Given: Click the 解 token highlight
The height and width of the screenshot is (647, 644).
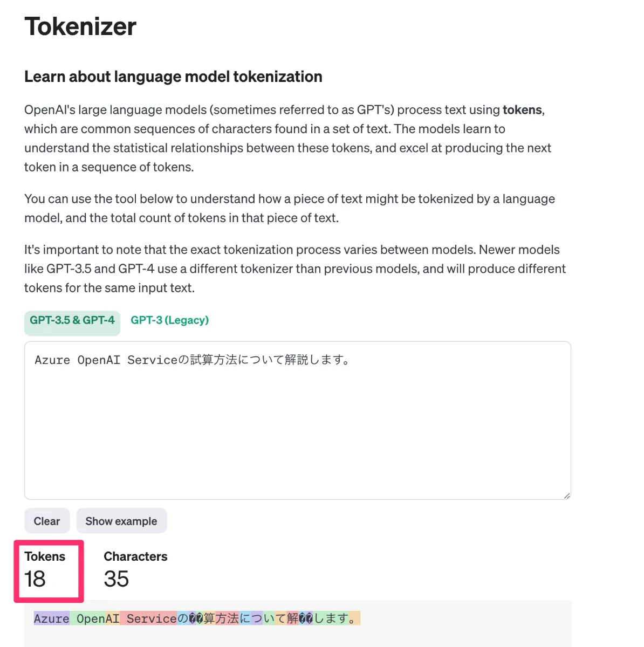Looking at the screenshot, I should click(x=293, y=618).
